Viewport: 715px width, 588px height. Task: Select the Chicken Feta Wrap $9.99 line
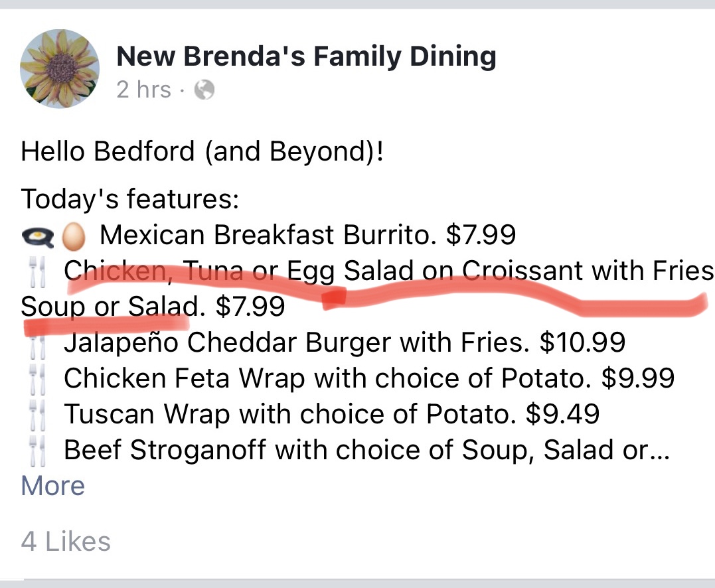click(368, 378)
